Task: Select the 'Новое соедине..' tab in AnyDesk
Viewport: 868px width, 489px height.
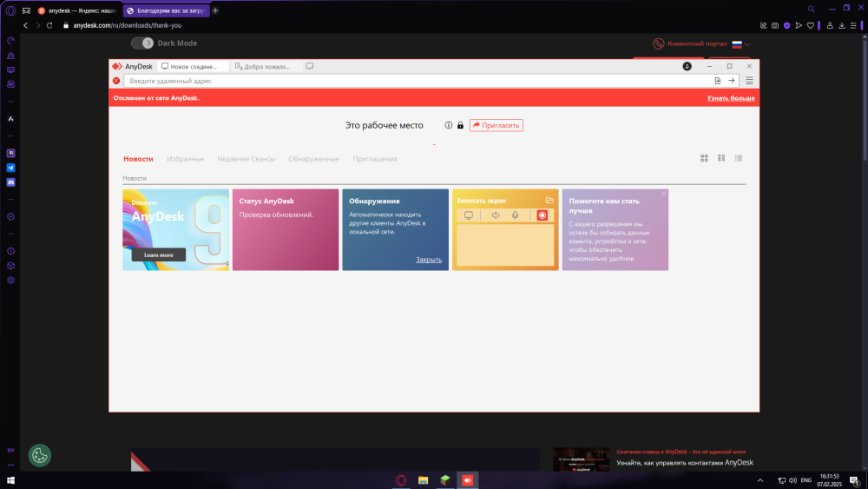Action: click(193, 67)
